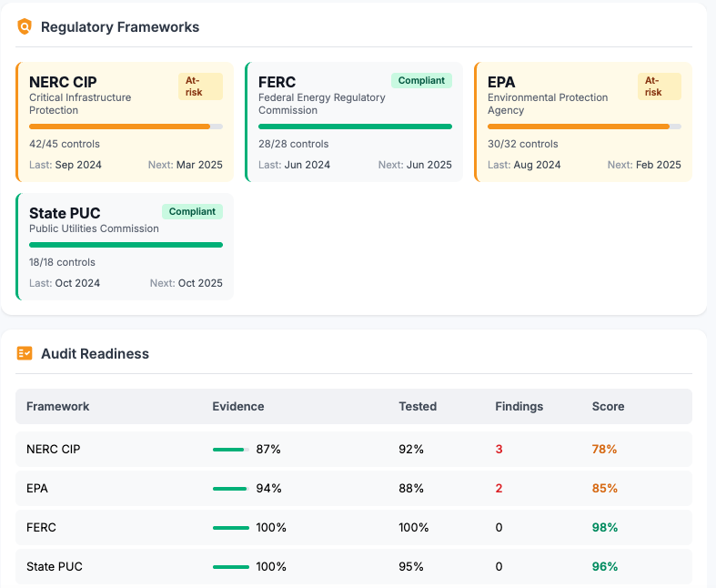Click the FERC Compliant badge
Image resolution: width=716 pixels, height=588 pixels.
click(x=421, y=80)
